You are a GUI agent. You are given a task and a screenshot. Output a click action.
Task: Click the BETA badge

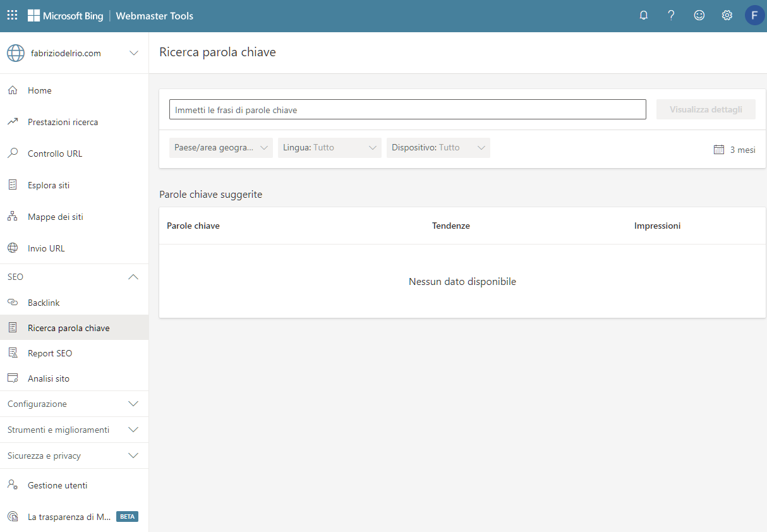tap(127, 517)
